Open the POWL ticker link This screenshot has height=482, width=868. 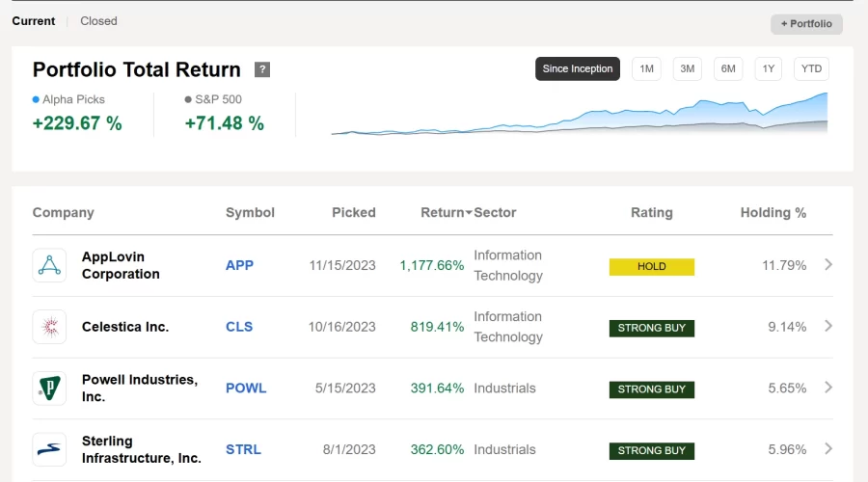(x=246, y=388)
